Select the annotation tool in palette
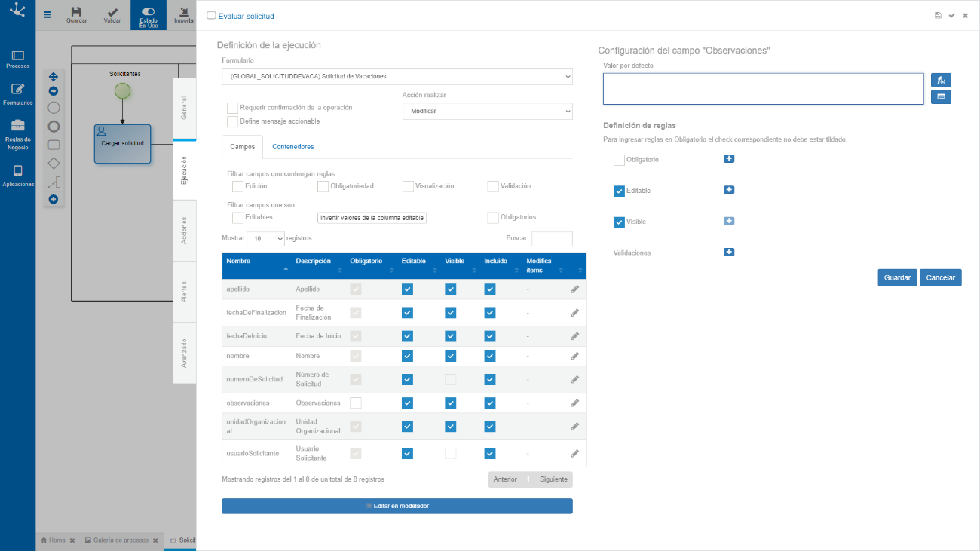Image resolution: width=980 pixels, height=551 pixels. point(54,182)
